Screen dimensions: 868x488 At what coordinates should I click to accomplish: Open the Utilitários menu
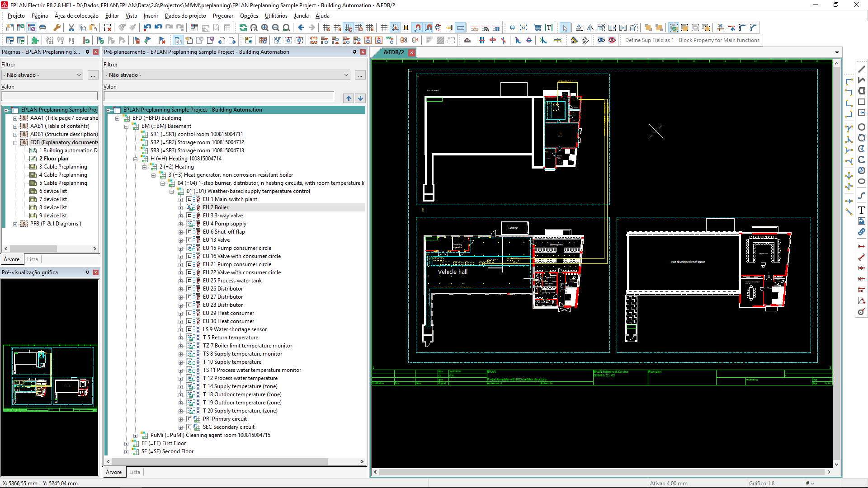click(276, 16)
